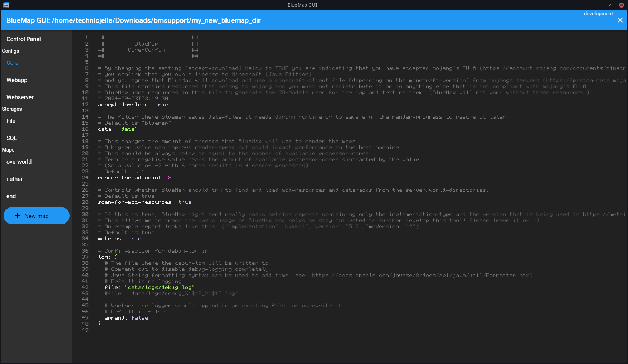Click the render-thread-count value 8
This screenshot has height=364, width=628.
[170, 178]
